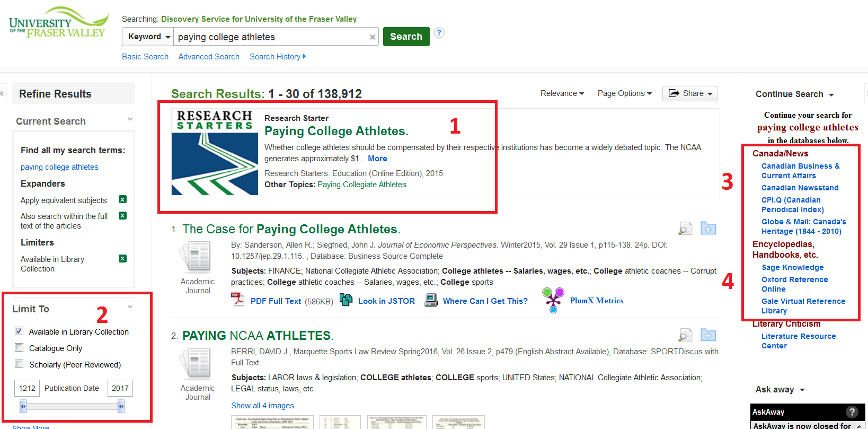Open 'Paying Collegiate Athletes.' other topic link

tap(363, 185)
